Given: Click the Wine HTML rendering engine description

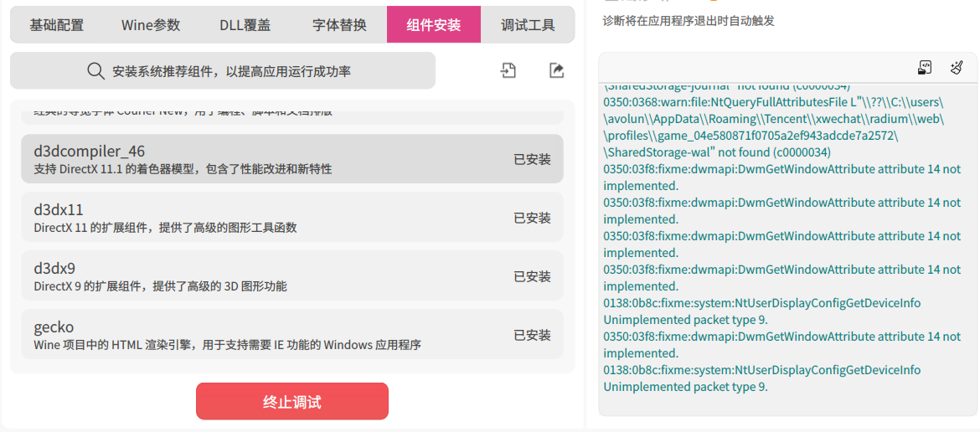Looking at the screenshot, I should coord(228,345).
